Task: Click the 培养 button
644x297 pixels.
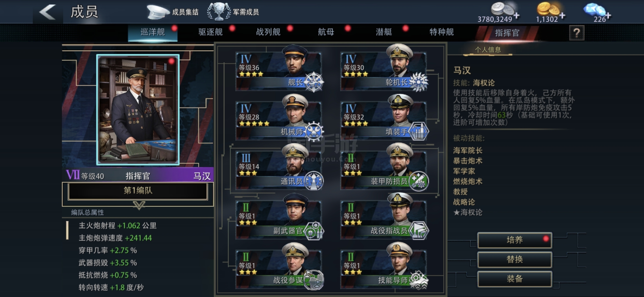Action: [x=515, y=240]
